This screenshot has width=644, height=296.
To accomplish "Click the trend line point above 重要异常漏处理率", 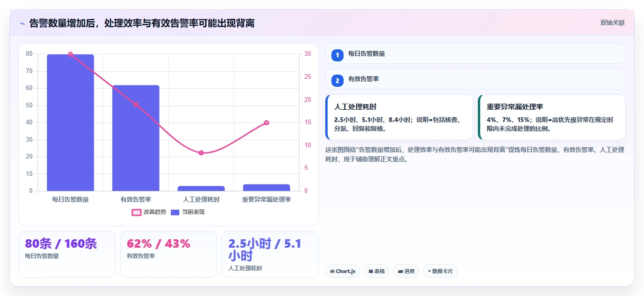I will pos(267,122).
